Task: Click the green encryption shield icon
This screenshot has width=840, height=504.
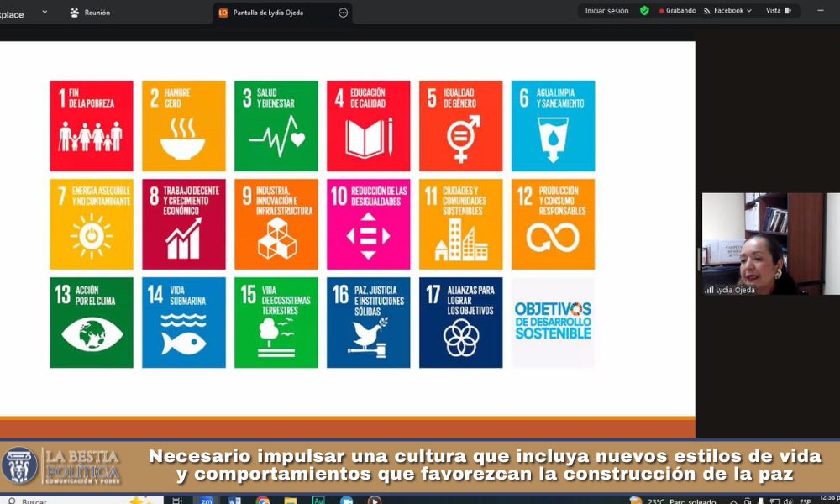Action: pyautogui.click(x=644, y=11)
